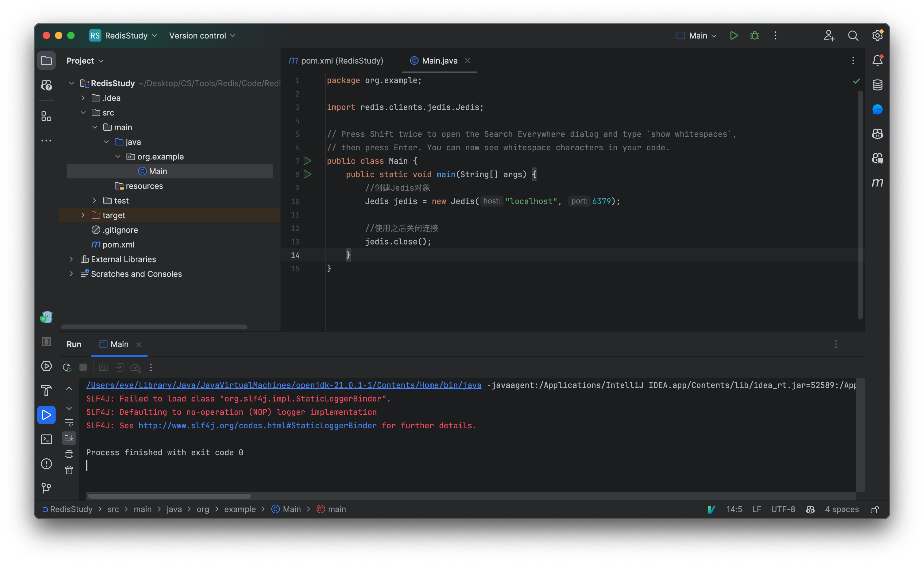
Task: Open the Structure tool window icon
Action: click(x=46, y=116)
